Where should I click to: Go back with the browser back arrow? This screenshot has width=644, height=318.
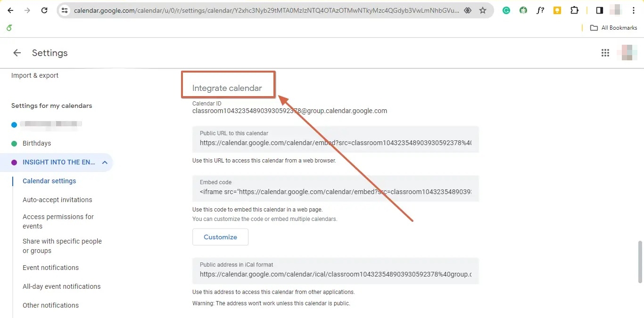click(x=10, y=10)
